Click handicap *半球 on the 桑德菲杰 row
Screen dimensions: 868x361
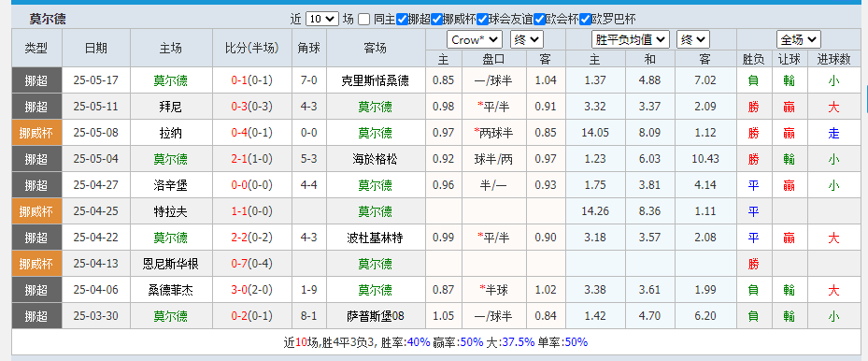click(493, 290)
